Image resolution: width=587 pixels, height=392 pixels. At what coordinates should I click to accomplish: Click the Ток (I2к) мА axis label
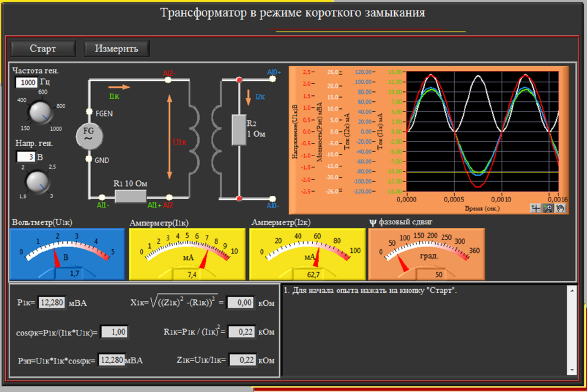point(347,131)
